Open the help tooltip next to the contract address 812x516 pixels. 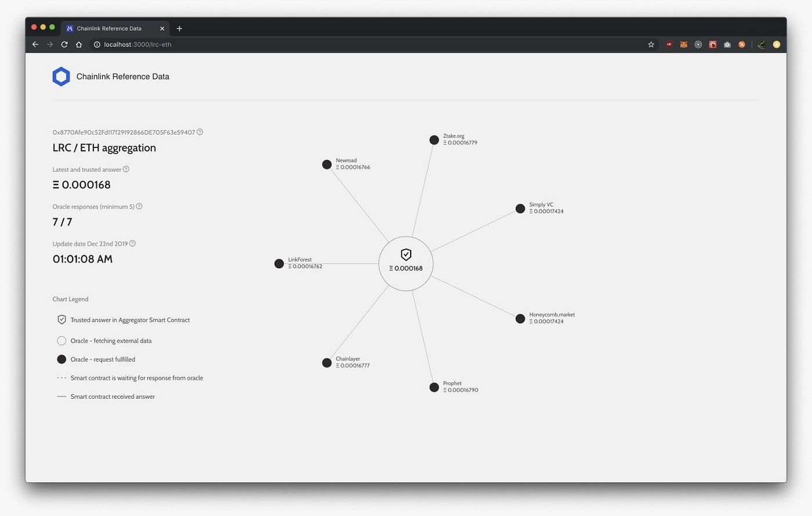[x=200, y=132]
